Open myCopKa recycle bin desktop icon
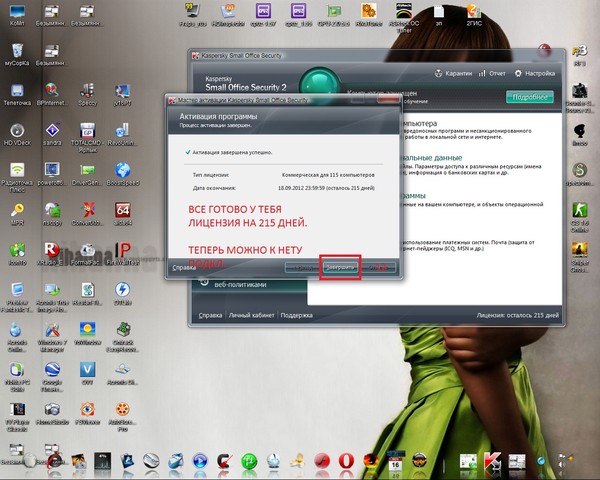Screen dimensions: 600x480 coord(17,55)
